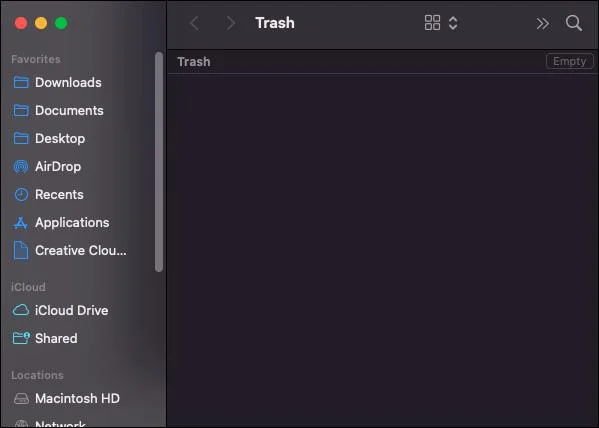This screenshot has height=428, width=599.
Task: Open the toolbar overflow chevrons
Action: 542,24
